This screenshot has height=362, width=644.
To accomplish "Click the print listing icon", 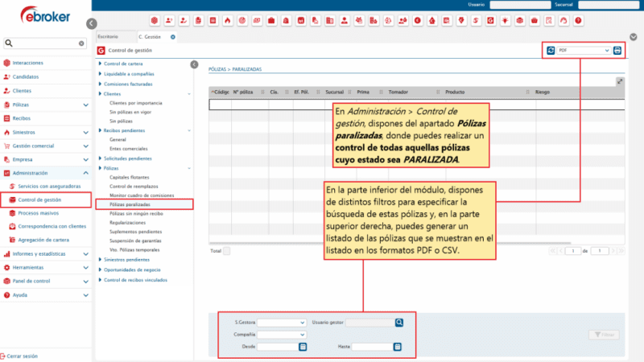I will [x=617, y=50].
